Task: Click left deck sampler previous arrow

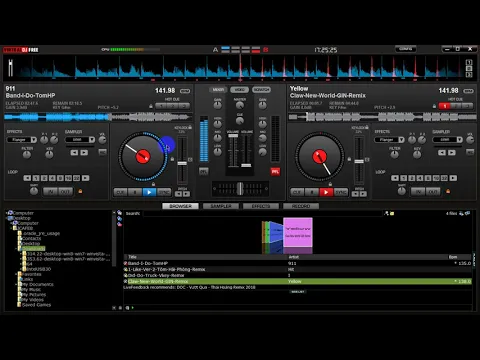Action: click(74, 152)
